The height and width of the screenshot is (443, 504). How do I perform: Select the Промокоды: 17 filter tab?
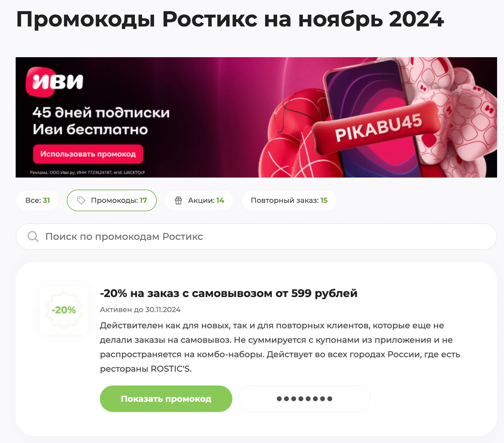[x=112, y=200]
